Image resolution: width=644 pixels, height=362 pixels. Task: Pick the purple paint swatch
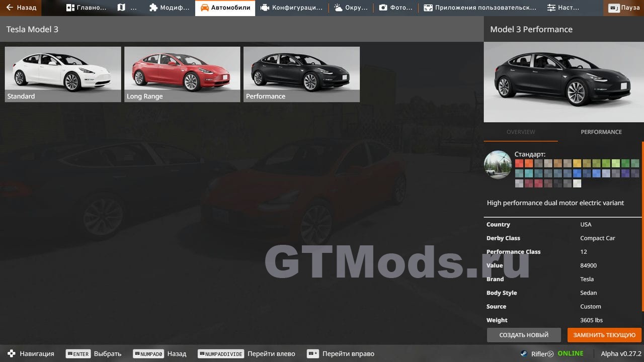coord(625,173)
